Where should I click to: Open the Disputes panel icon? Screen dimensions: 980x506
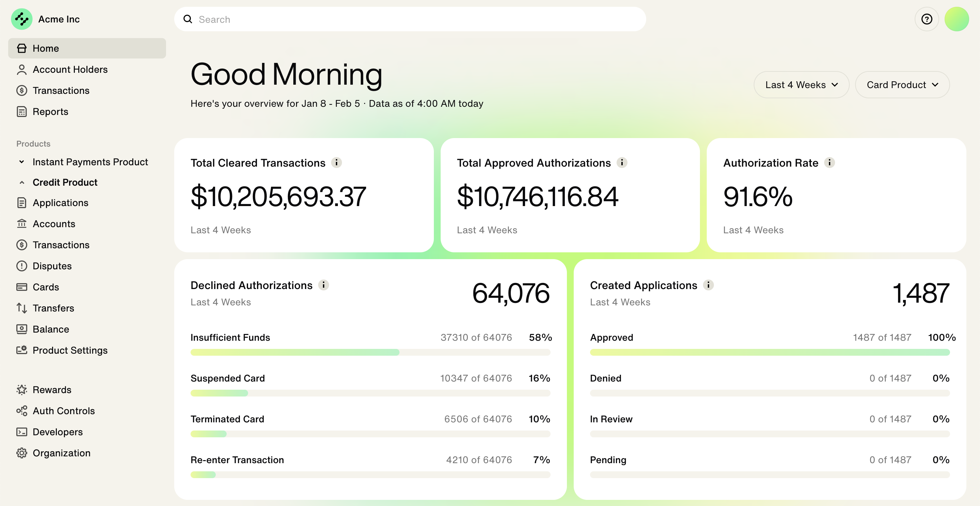(22, 266)
